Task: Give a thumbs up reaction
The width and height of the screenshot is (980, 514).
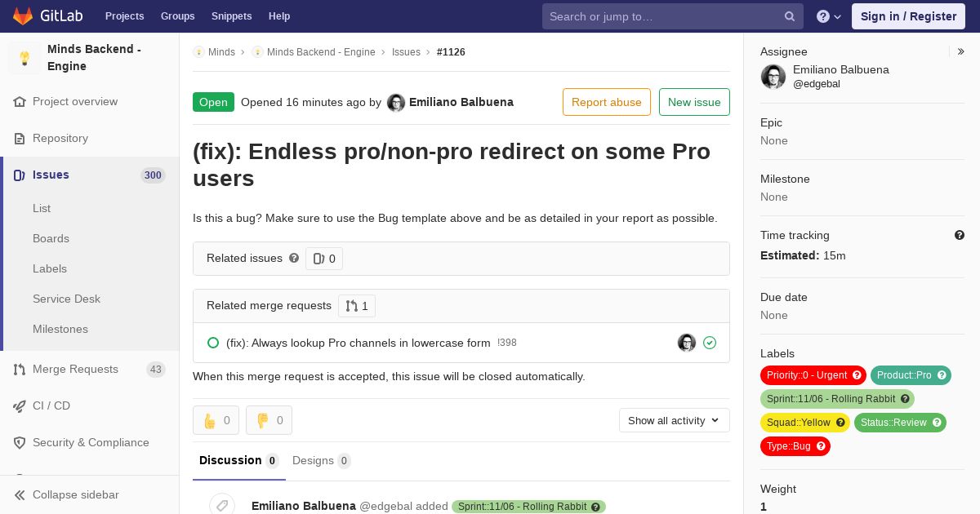Action: pyautogui.click(x=216, y=420)
